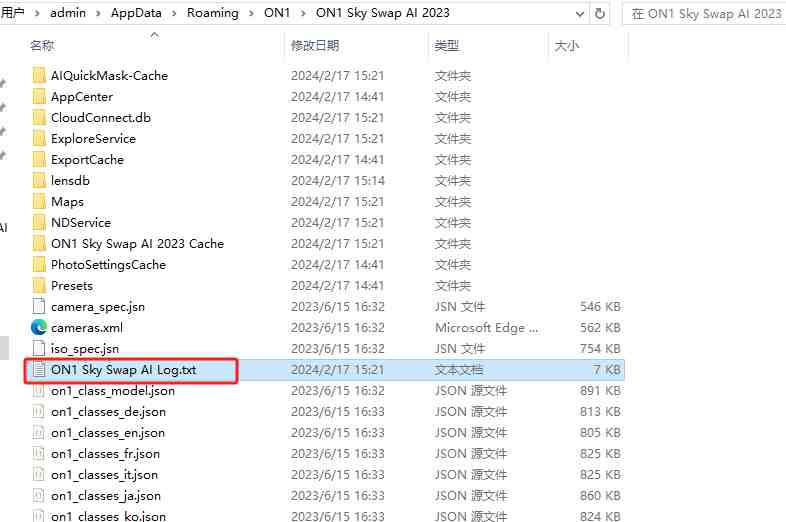Click the on1_classes_fr.json file icon
786x522 pixels.
pyautogui.click(x=39, y=454)
